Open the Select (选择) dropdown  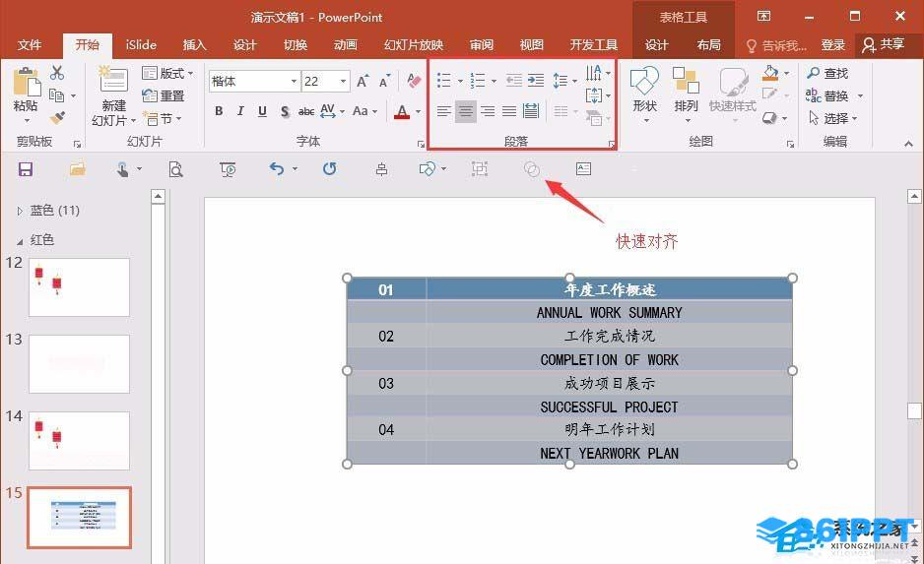coord(832,118)
